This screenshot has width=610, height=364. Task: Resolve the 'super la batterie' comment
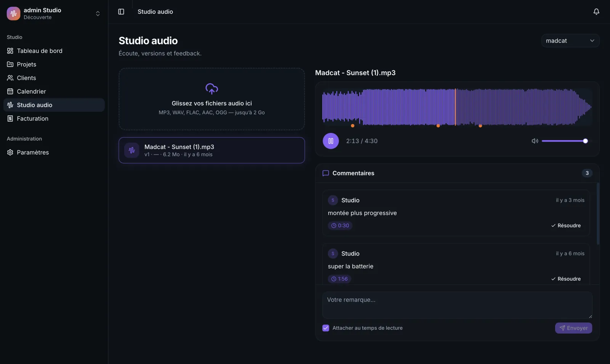point(566,279)
